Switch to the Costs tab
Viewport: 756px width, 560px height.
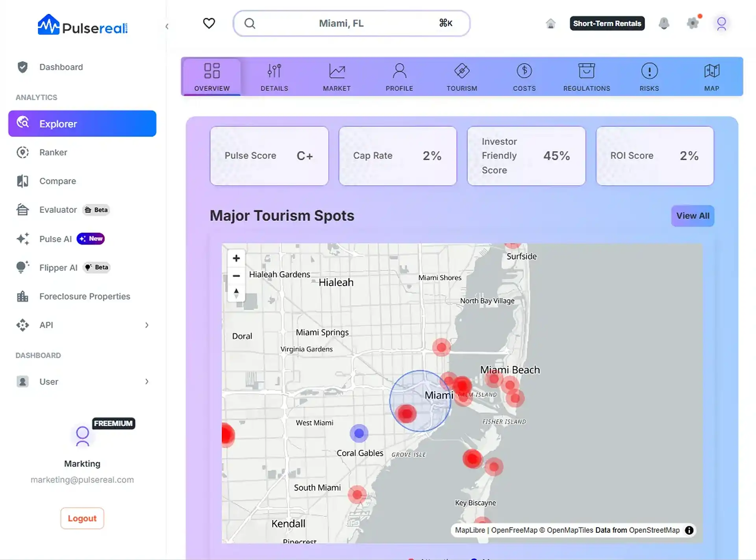point(524,77)
